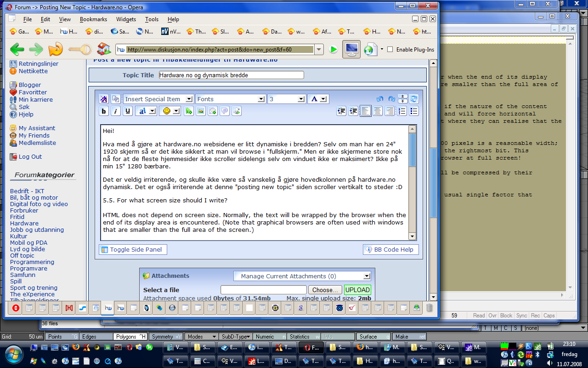This screenshot has width=588, height=368.
Task: Toggle italic formatting in the editor
Action: click(x=116, y=111)
